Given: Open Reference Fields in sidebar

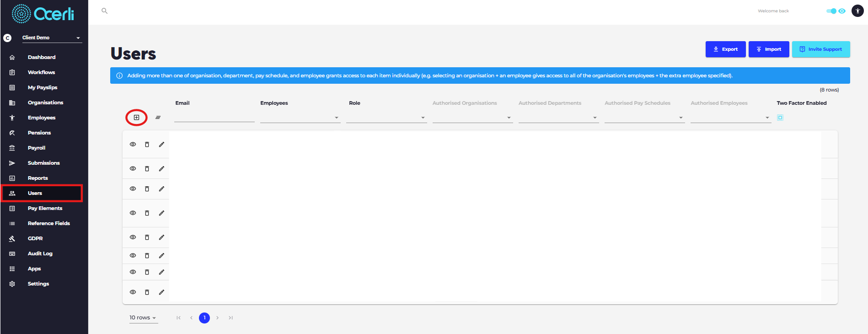Looking at the screenshot, I should pyautogui.click(x=49, y=223).
